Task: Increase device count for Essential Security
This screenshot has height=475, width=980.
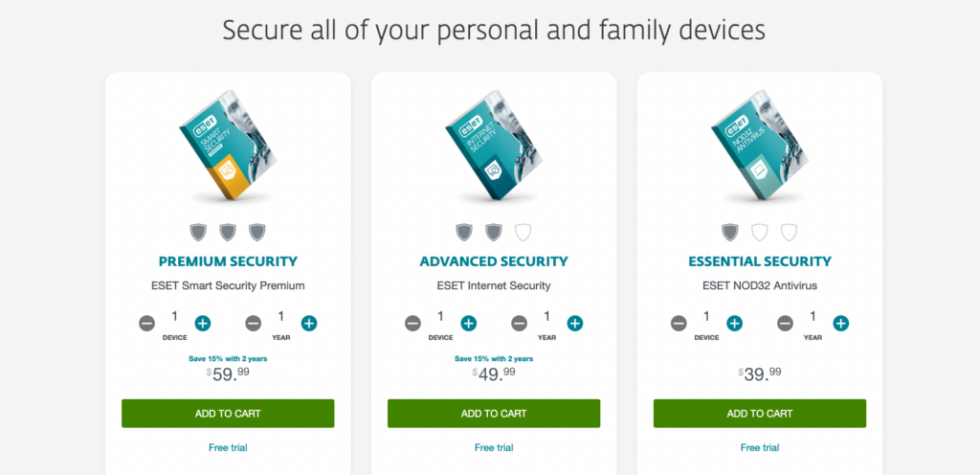Action: 735,323
